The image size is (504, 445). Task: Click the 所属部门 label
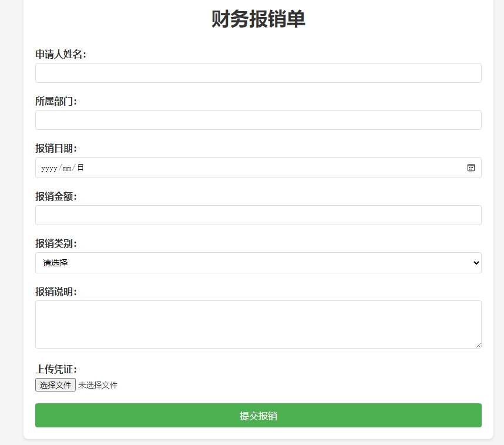coord(56,101)
